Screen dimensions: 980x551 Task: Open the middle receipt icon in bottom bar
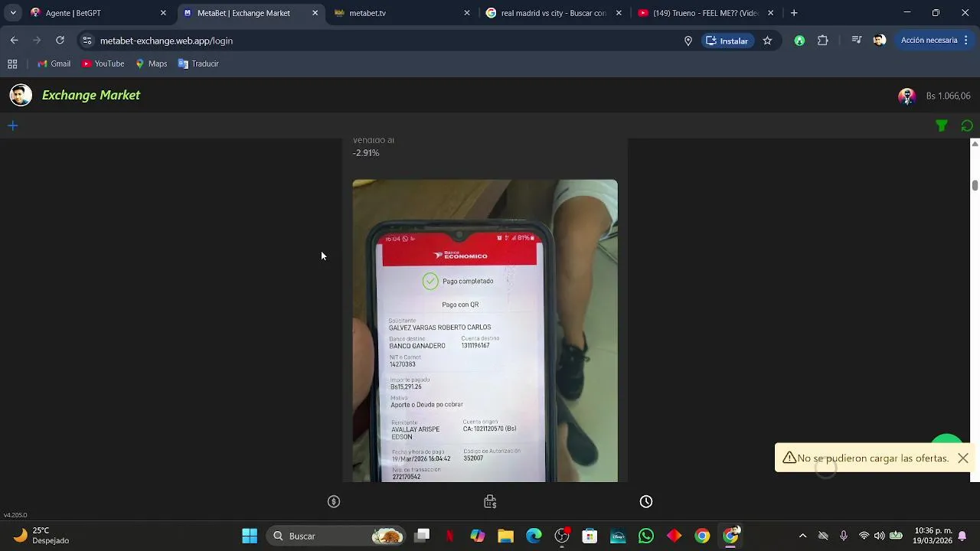click(490, 501)
